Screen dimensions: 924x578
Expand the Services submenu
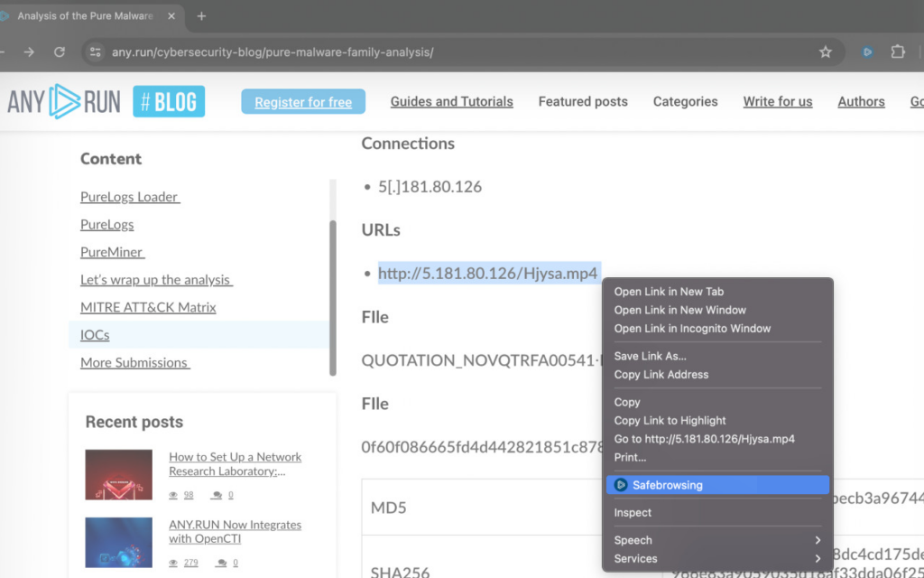pyautogui.click(x=716, y=558)
